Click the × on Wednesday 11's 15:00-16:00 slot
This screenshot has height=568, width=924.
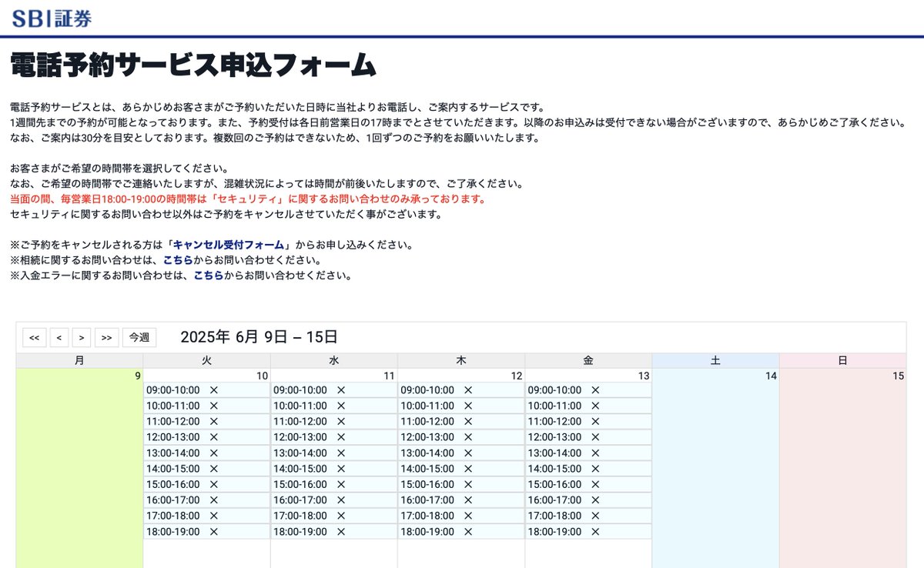[x=341, y=485]
